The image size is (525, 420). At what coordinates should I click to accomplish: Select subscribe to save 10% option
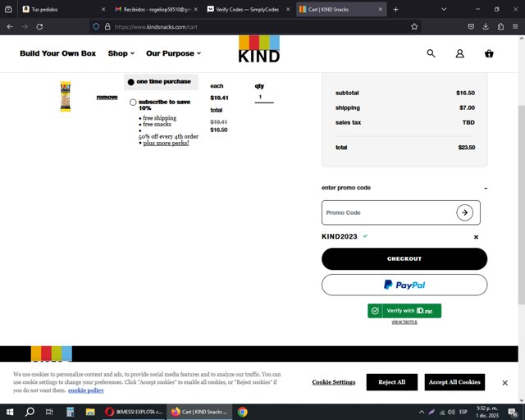133,103
